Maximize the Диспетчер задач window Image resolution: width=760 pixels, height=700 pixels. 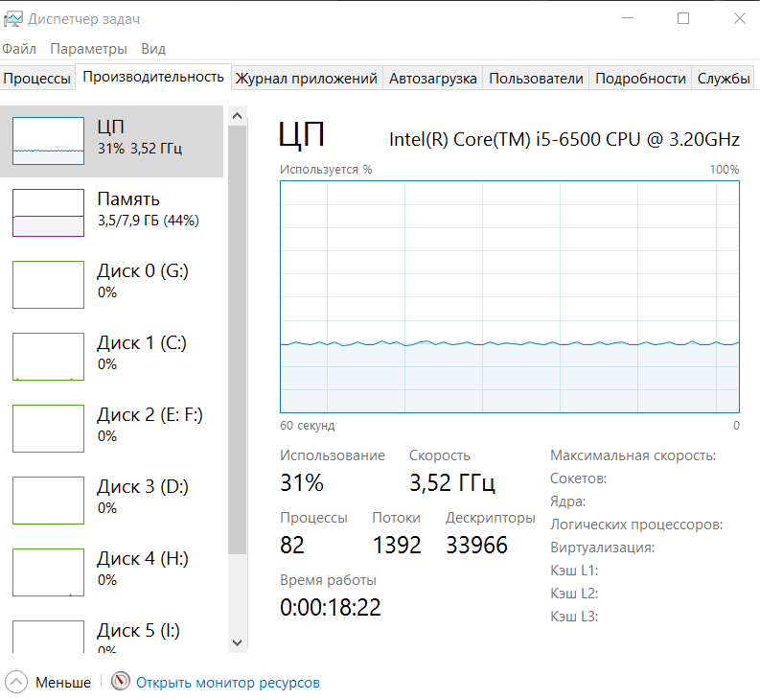(x=683, y=18)
